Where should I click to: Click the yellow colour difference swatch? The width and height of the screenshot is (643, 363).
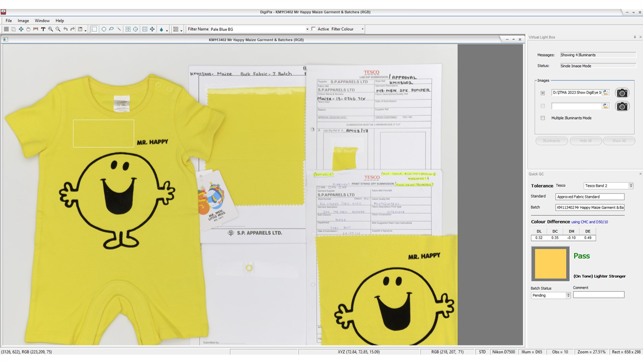click(550, 264)
